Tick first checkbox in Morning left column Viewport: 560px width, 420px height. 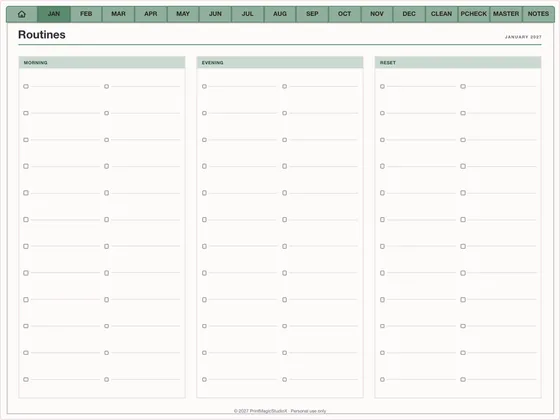click(26, 86)
